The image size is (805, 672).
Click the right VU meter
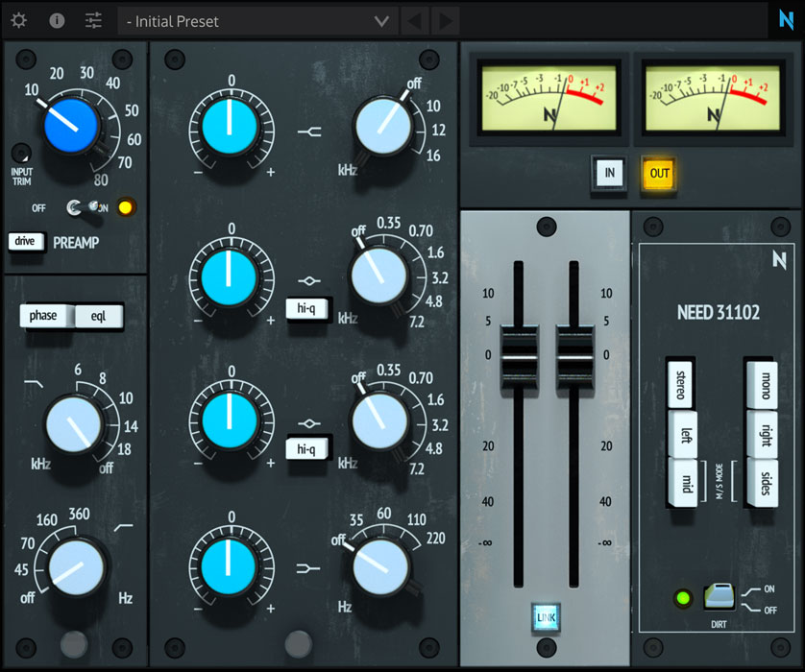[x=712, y=98]
